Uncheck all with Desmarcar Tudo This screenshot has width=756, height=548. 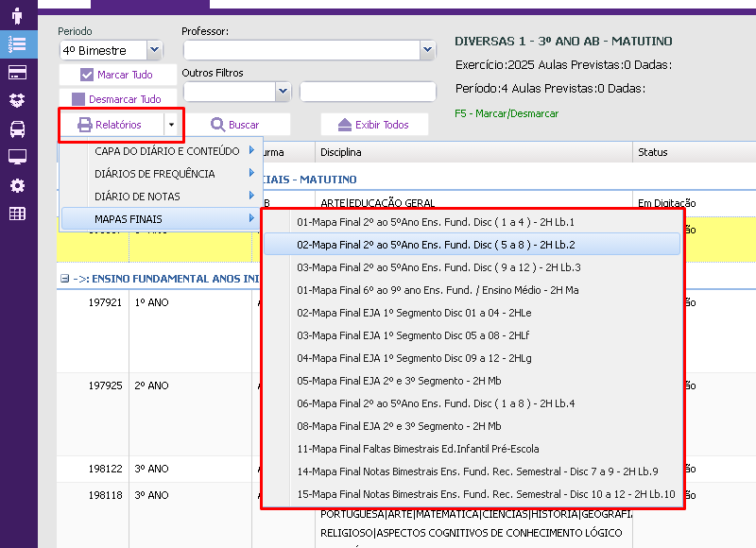click(118, 99)
